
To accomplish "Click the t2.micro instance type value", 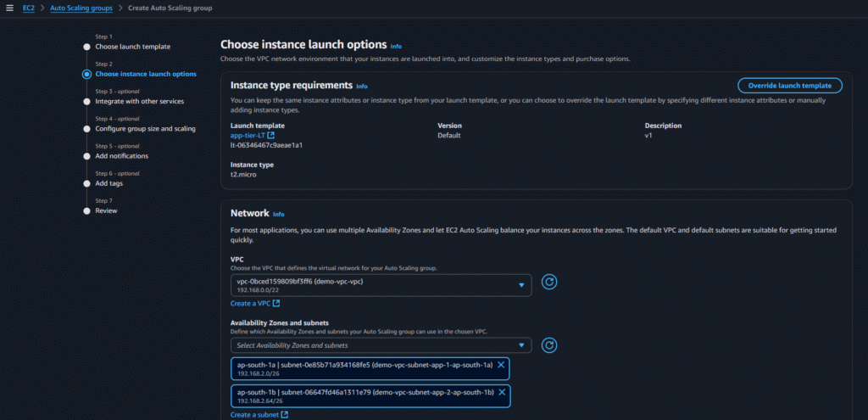I will (x=243, y=175).
